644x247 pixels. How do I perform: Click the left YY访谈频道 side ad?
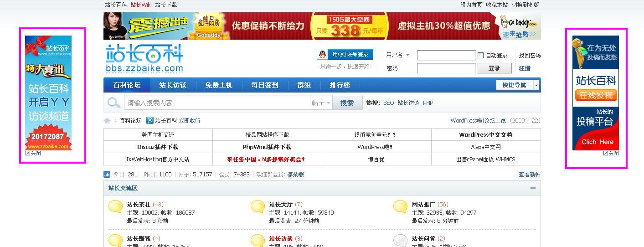48,93
